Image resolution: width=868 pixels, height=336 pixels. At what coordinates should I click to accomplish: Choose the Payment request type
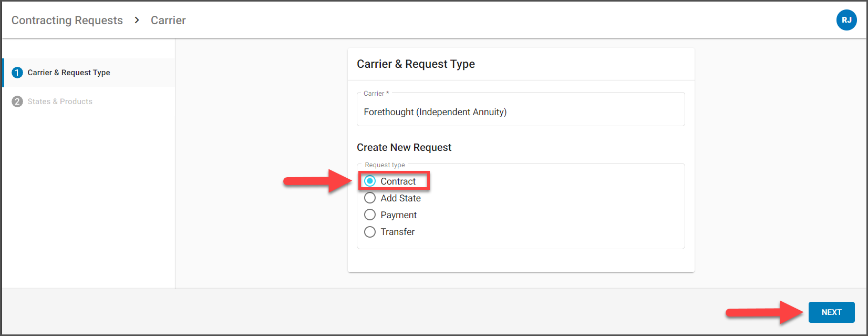[370, 215]
